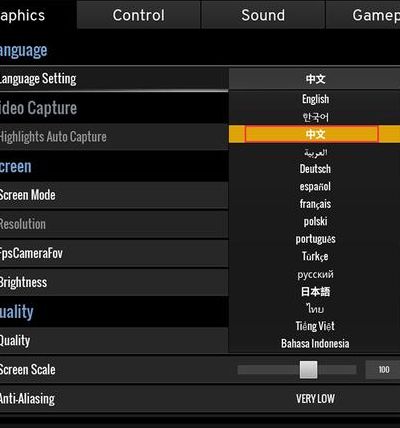Pick Bahasa Indonesia from the list

[315, 343]
